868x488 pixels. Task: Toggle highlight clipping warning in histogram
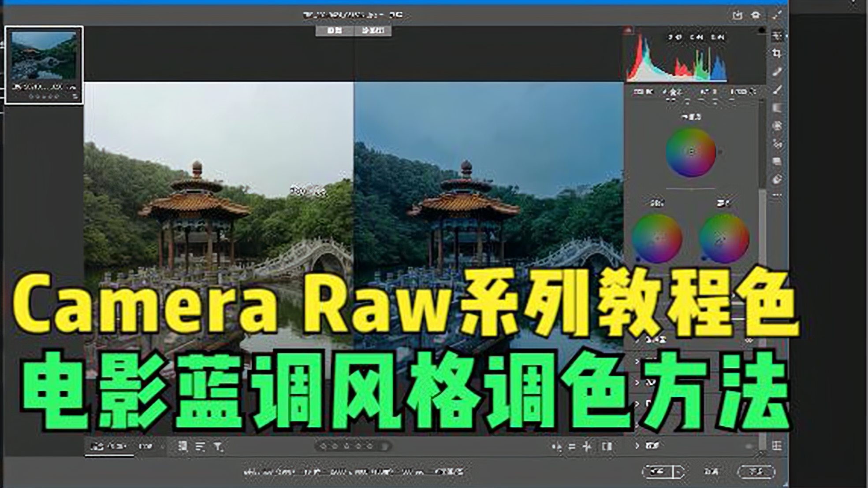[761, 30]
